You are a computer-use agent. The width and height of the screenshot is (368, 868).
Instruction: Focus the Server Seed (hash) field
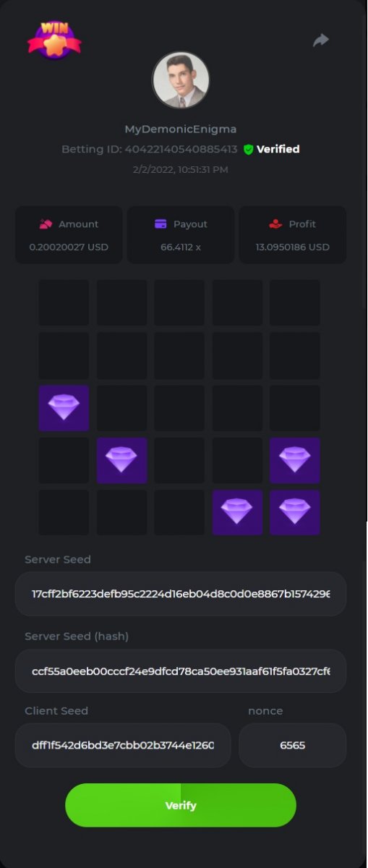[x=181, y=671]
